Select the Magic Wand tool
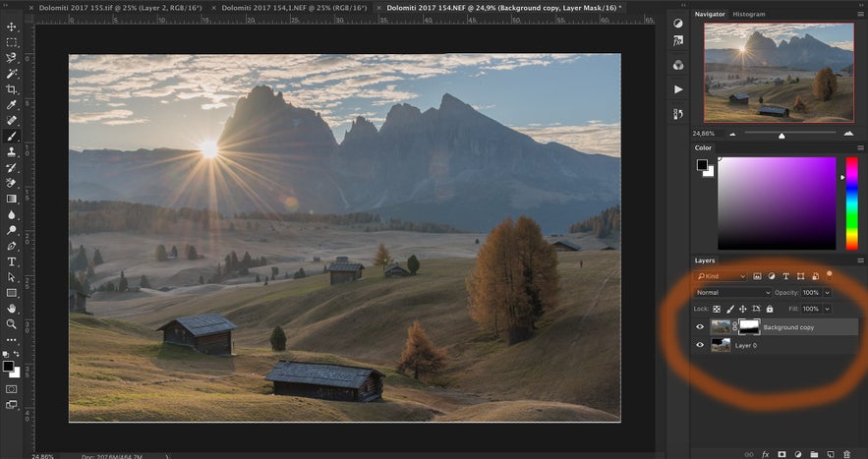 (x=11, y=73)
